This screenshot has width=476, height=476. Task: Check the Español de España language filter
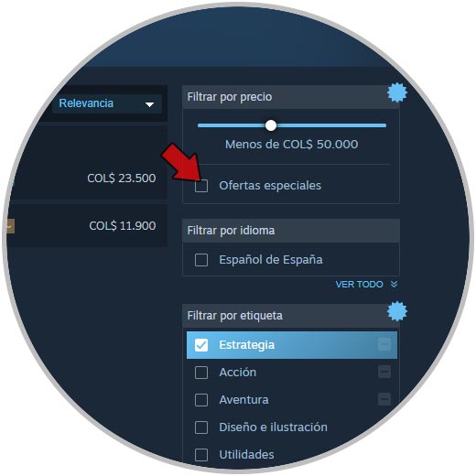tap(201, 260)
